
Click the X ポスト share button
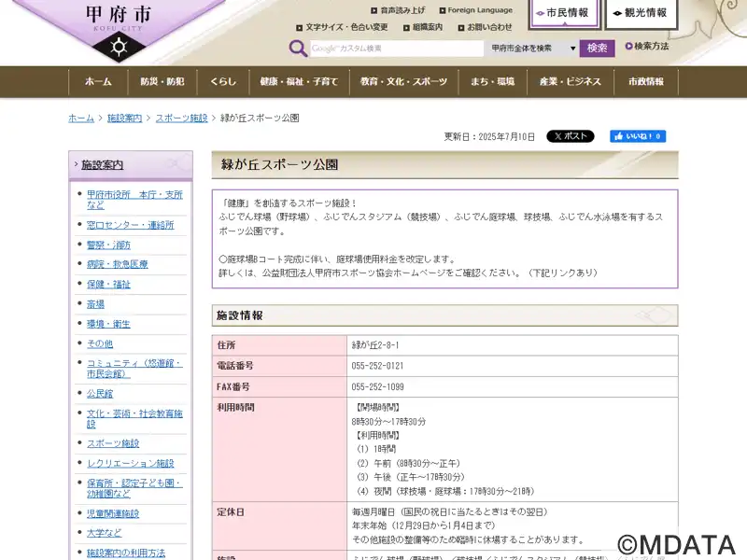(570, 136)
